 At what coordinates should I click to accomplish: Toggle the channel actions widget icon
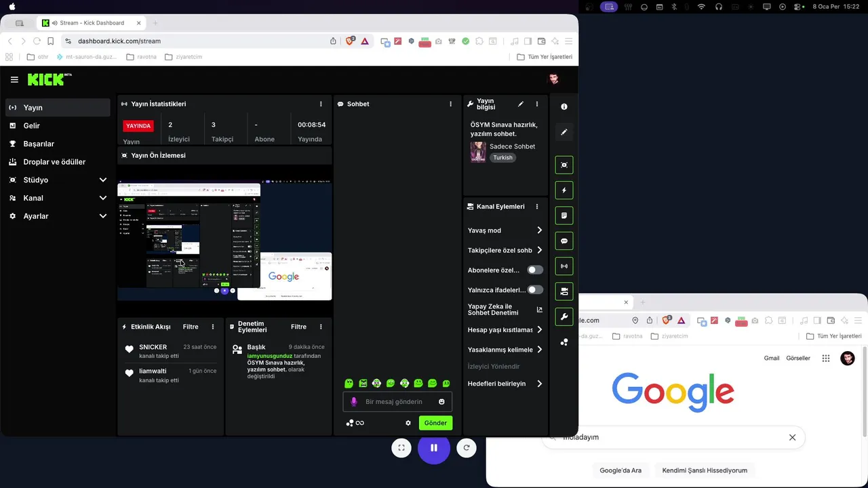[564, 291]
